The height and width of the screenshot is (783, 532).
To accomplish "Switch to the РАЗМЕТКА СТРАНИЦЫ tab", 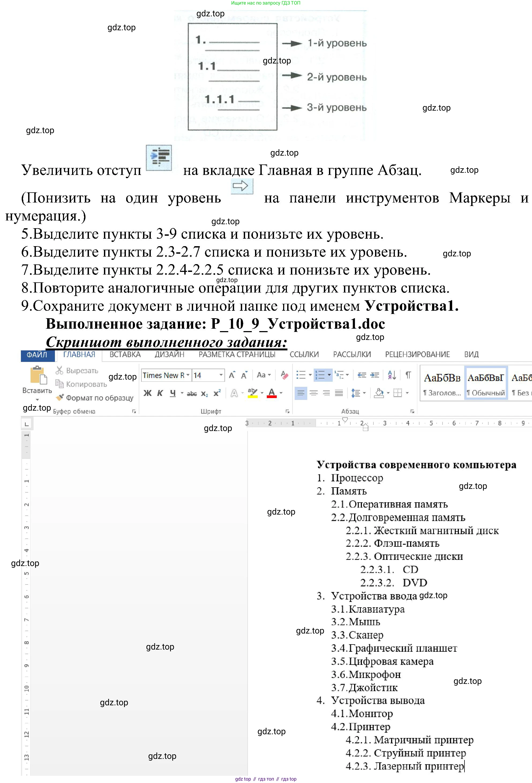I will click(x=237, y=355).
